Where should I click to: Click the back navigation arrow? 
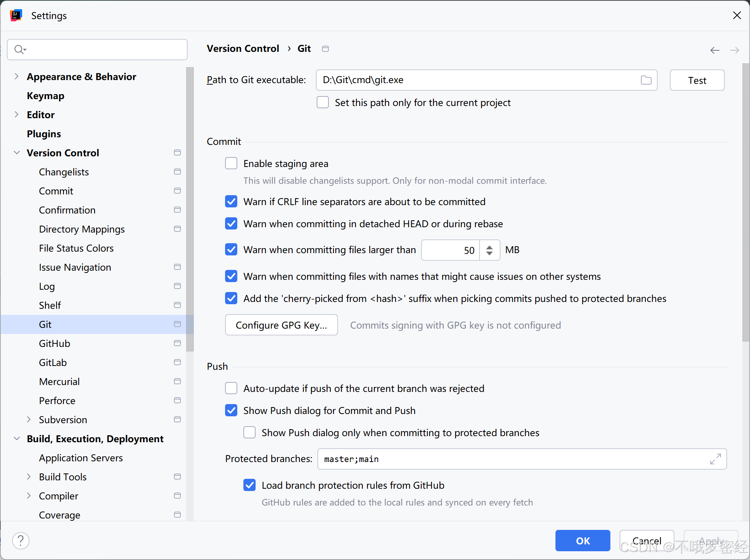coord(715,50)
